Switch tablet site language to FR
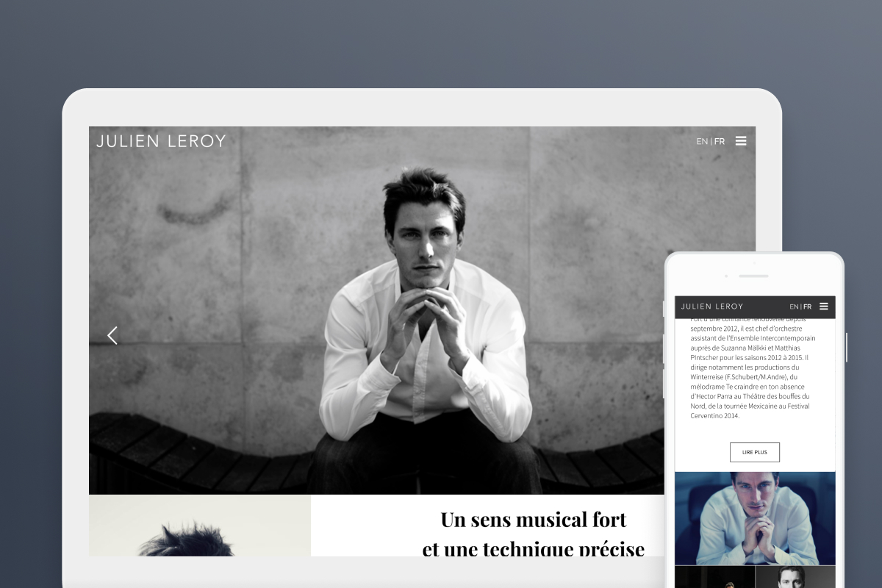882x588 pixels. 720,141
